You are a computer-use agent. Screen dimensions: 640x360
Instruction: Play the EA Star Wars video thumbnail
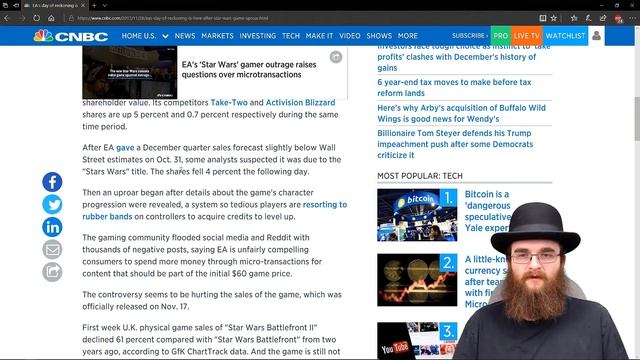(130, 72)
